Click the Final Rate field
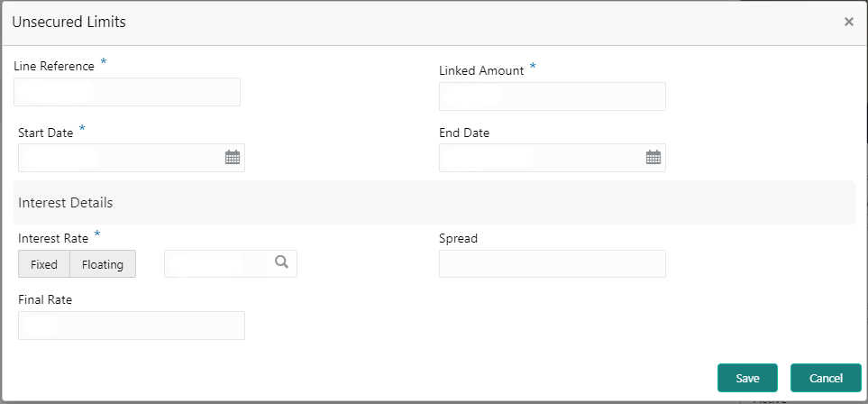This screenshot has width=868, height=404. (132, 326)
